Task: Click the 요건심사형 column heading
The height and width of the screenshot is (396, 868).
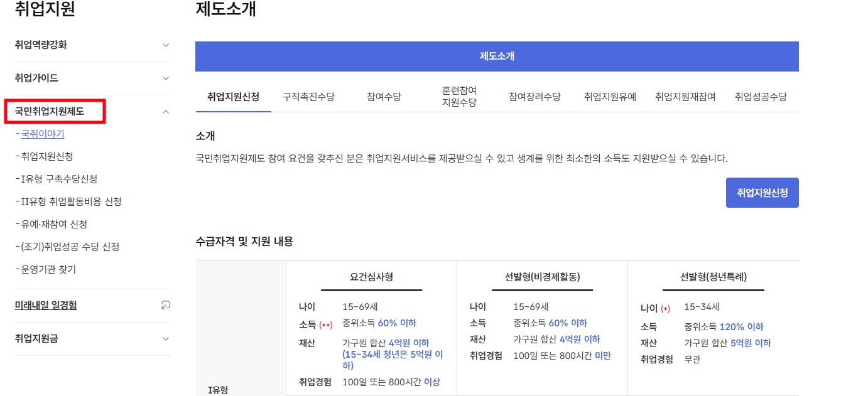Action: point(371,277)
